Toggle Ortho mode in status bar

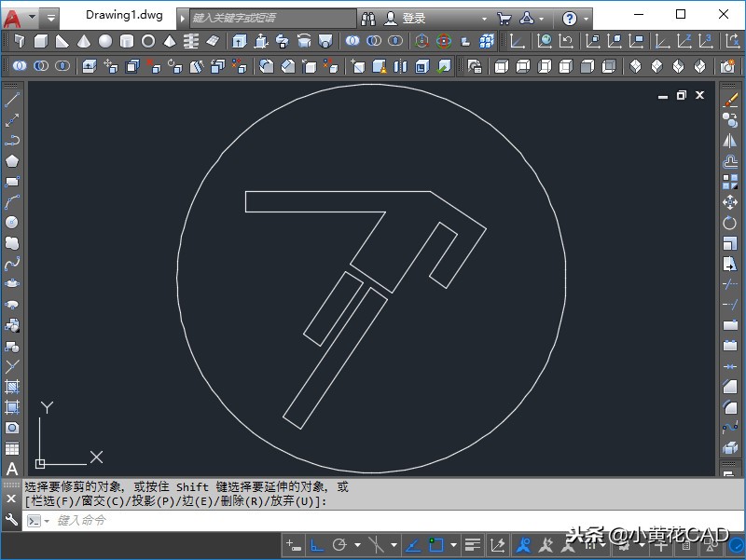[x=317, y=544]
